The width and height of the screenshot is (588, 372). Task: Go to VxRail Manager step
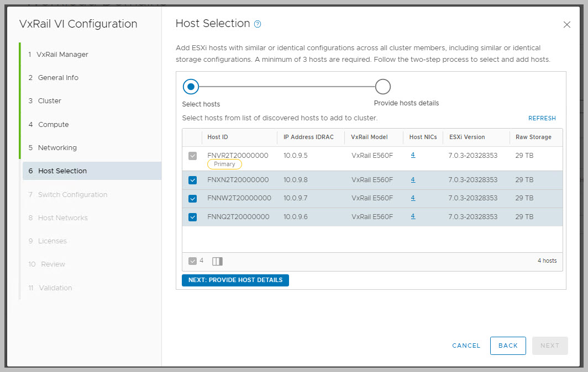[x=62, y=55]
